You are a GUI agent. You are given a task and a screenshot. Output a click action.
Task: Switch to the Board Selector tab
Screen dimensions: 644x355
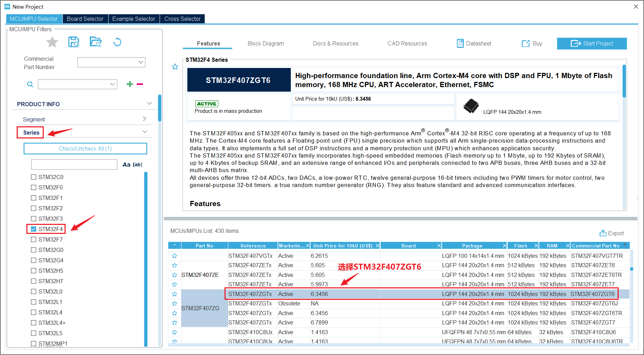pos(85,19)
